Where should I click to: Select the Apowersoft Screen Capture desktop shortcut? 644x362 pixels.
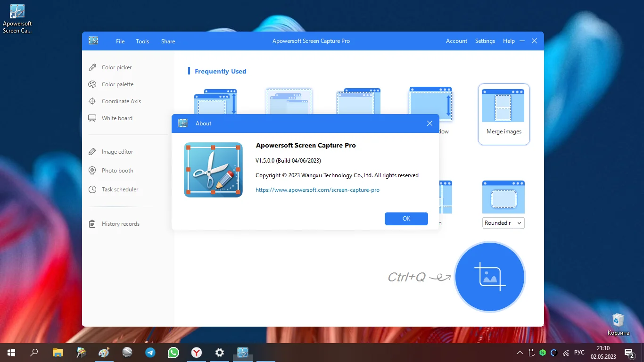pos(17,19)
